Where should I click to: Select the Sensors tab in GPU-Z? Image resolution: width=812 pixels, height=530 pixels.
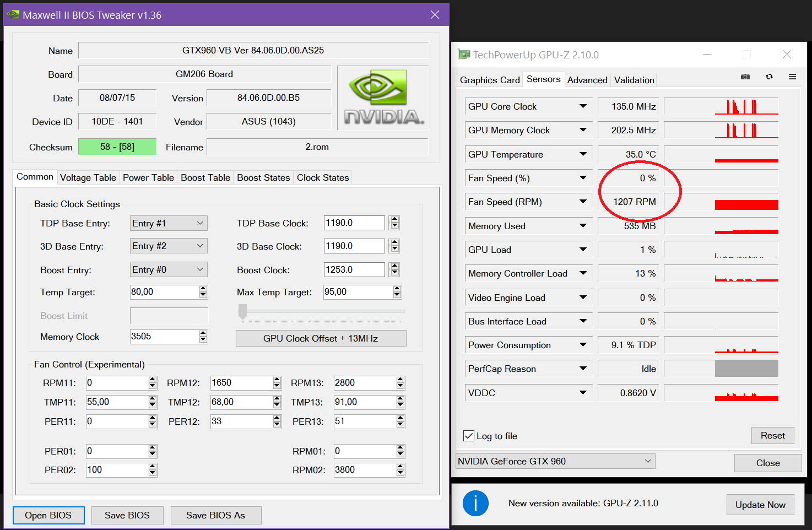(x=543, y=79)
